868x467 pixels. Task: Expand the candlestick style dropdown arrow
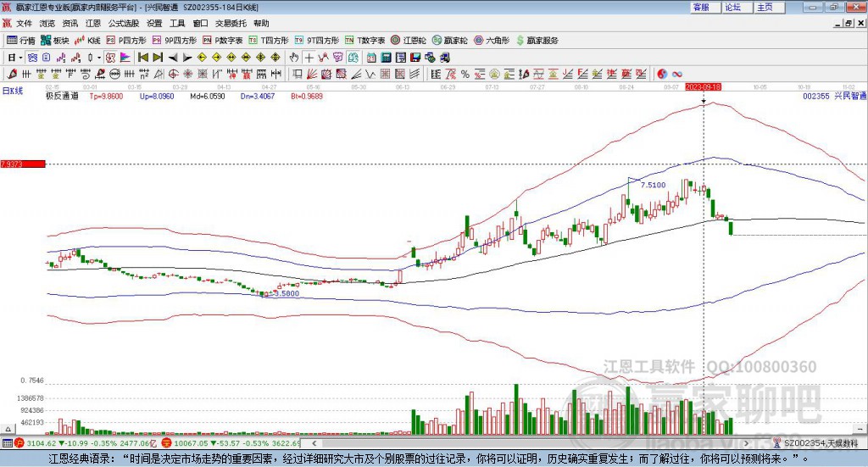pyautogui.click(x=99, y=58)
